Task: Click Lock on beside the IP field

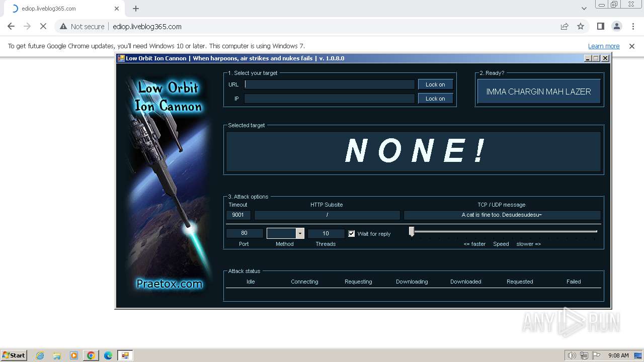Action: click(x=435, y=99)
